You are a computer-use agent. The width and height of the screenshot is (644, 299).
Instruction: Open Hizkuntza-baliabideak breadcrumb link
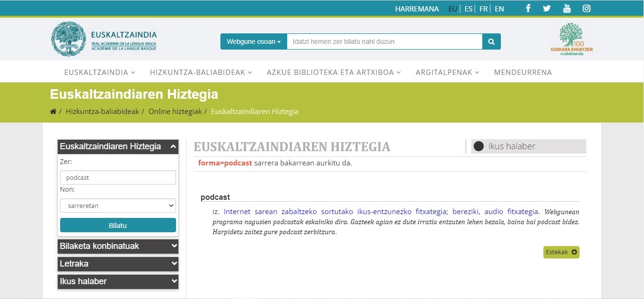click(103, 112)
